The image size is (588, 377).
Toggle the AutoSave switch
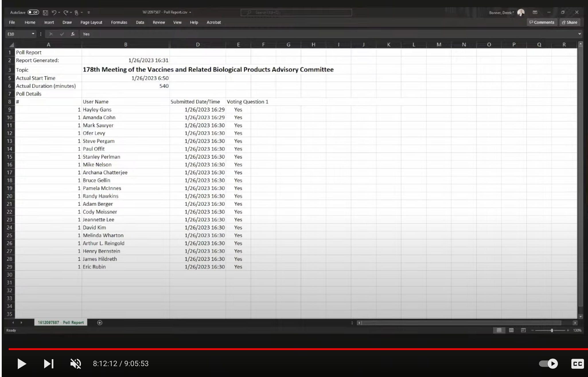(33, 12)
